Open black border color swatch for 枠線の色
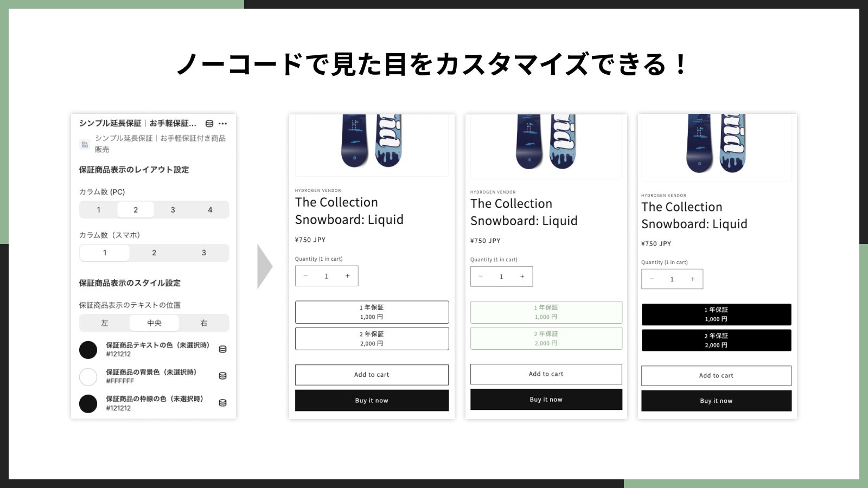Screen dimensions: 868x488 tap(88, 403)
